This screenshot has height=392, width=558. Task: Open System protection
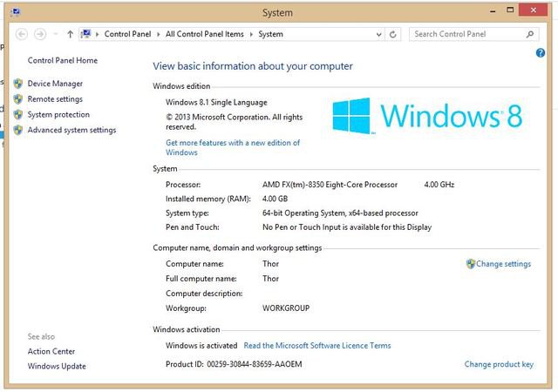pos(58,114)
